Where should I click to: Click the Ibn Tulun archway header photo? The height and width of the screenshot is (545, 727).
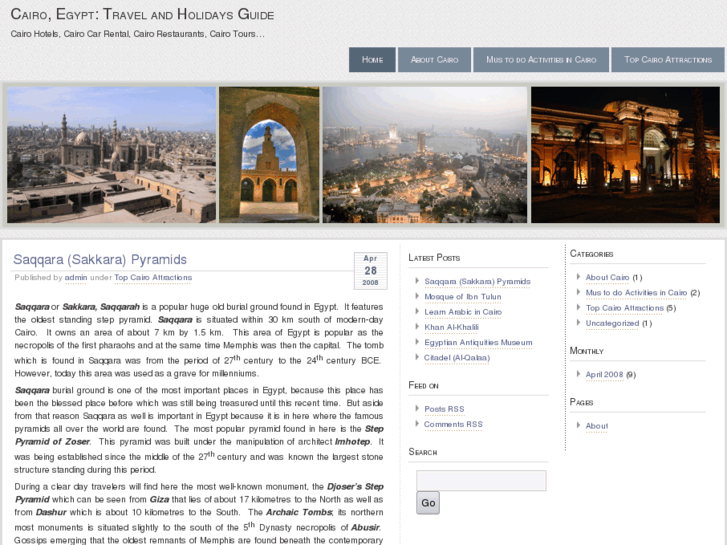(269, 154)
